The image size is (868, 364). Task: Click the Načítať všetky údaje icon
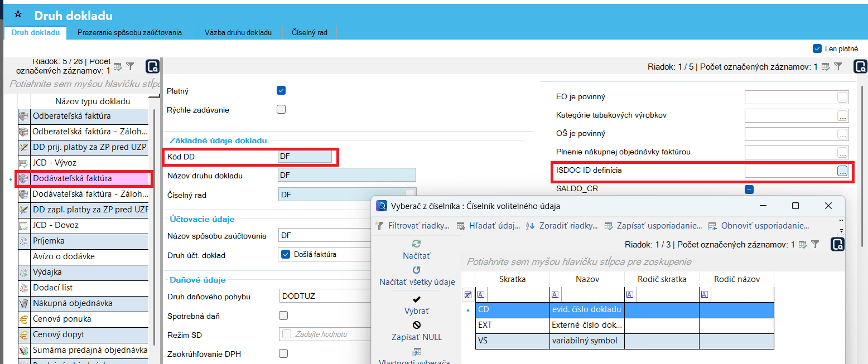pos(416,270)
